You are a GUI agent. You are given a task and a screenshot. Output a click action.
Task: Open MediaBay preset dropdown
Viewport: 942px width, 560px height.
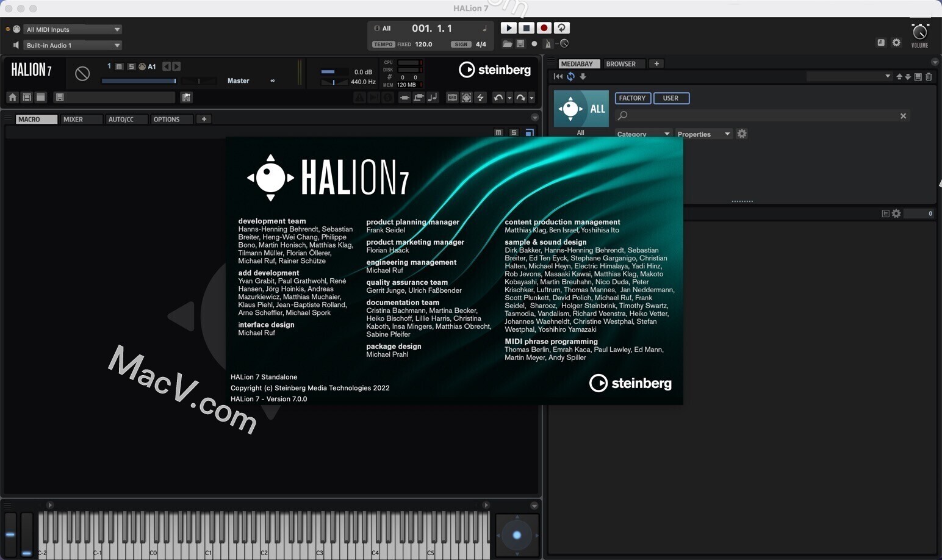849,77
